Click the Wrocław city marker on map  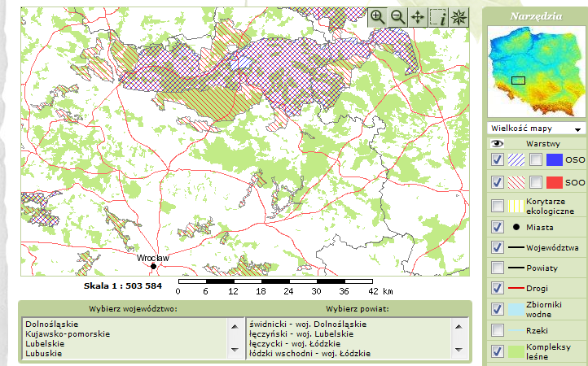coord(153,266)
